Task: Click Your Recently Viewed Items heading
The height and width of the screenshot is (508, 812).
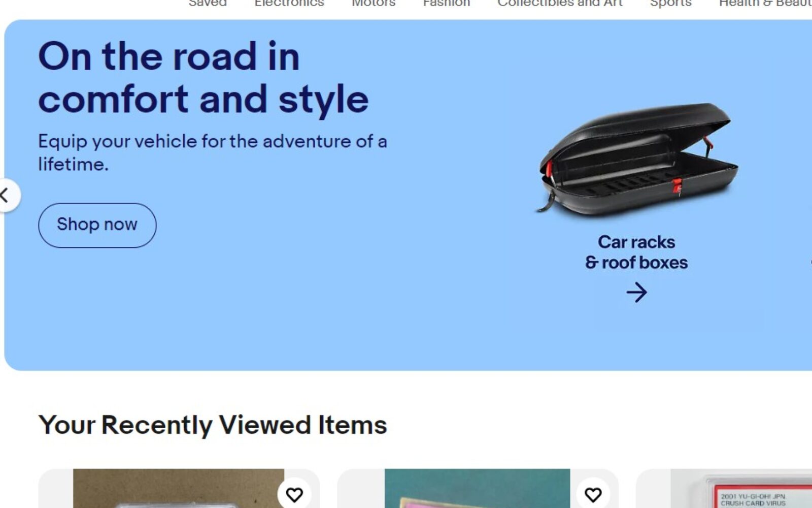Action: (x=213, y=425)
